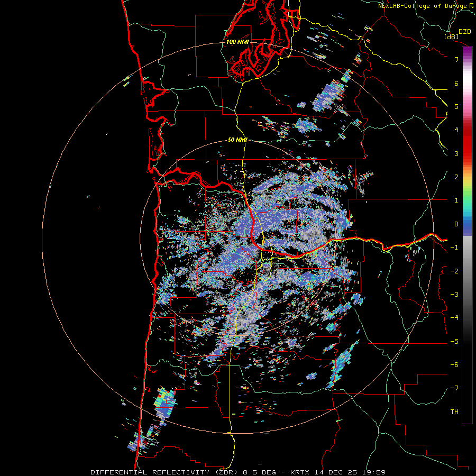The width and height of the screenshot is (476, 476).
Task: Click the -7 dB value on color scale
Action: point(454,388)
